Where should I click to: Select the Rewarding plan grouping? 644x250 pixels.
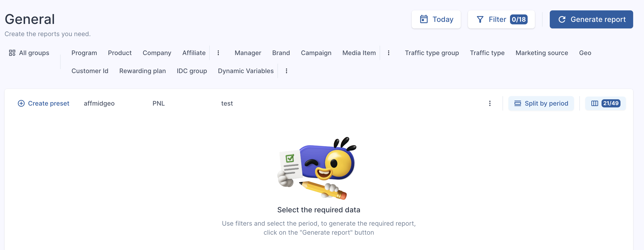tap(143, 71)
